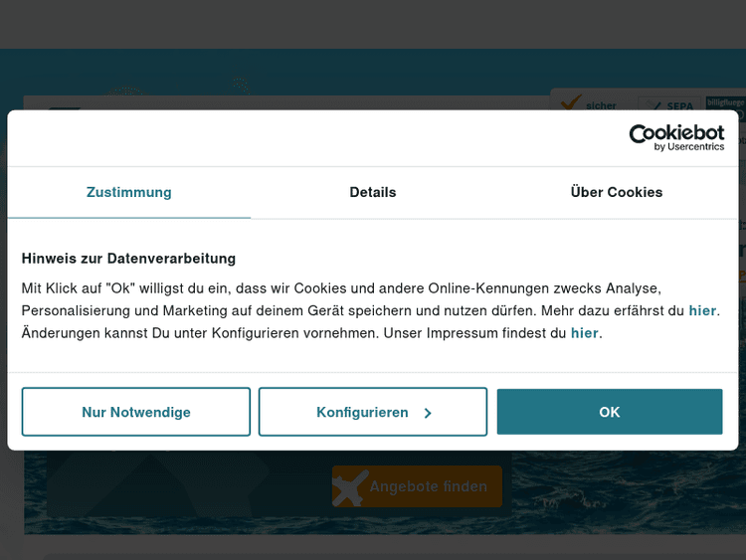Follow the first 'hier' link for more info

coord(702,310)
